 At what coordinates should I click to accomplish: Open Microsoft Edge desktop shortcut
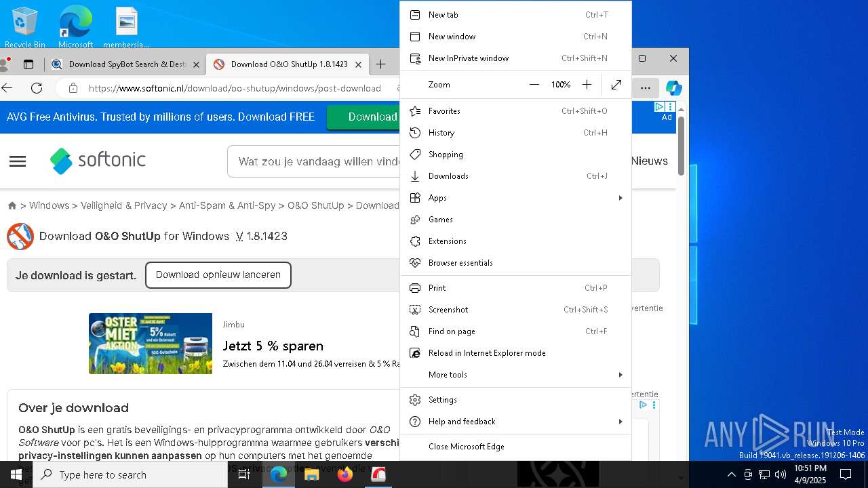[75, 28]
